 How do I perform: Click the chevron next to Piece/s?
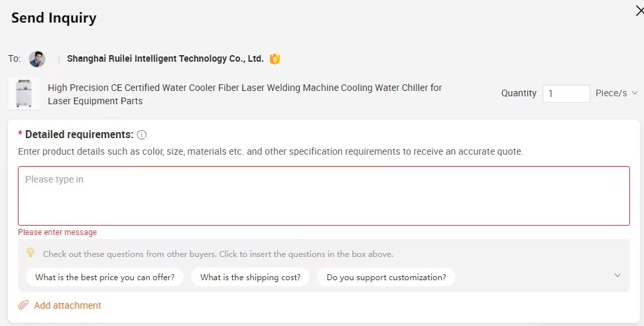tap(635, 93)
